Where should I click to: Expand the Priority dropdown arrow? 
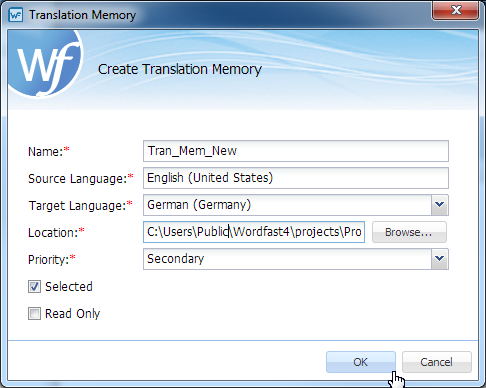[x=440, y=259]
